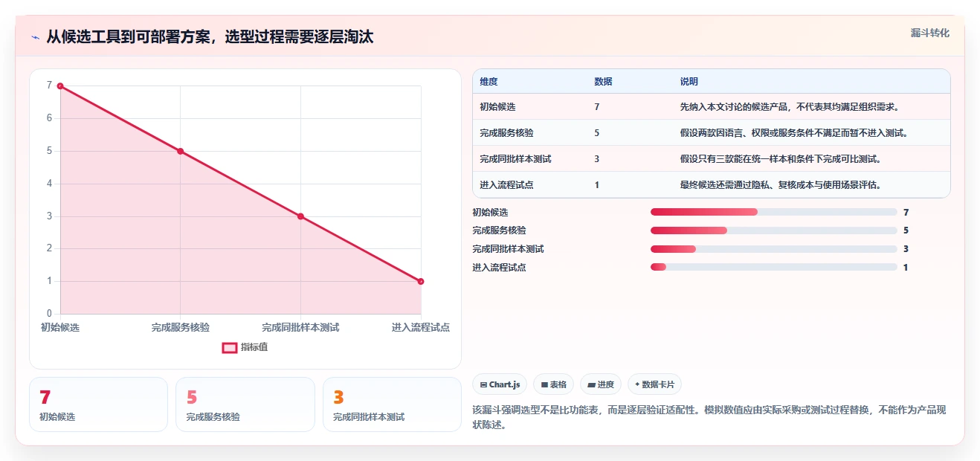The image size is (980, 461).
Task: Click the footer note starting 该漏斗强调选型
Action: (709, 418)
